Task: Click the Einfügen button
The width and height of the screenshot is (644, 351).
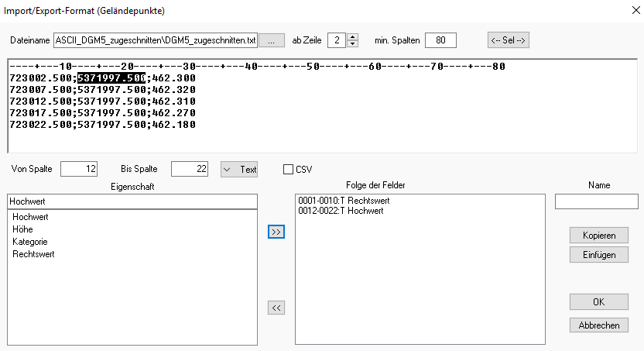Action: (598, 254)
